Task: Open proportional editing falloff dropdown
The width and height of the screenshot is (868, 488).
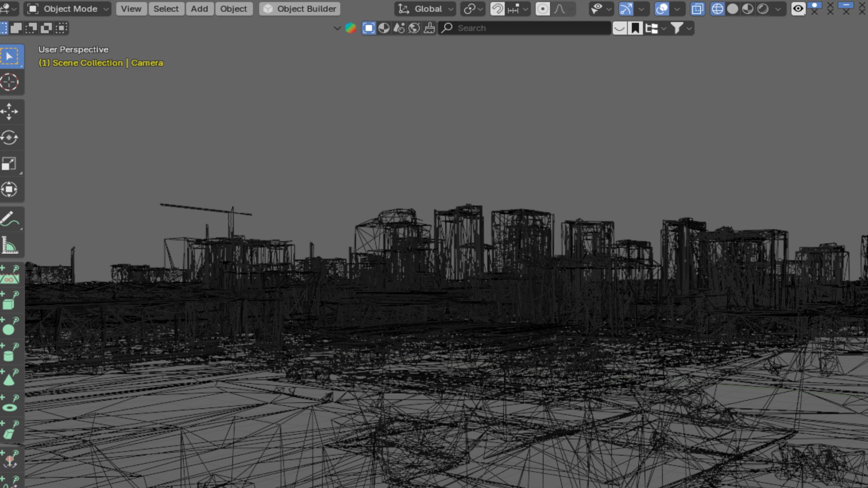Action: coord(563,9)
